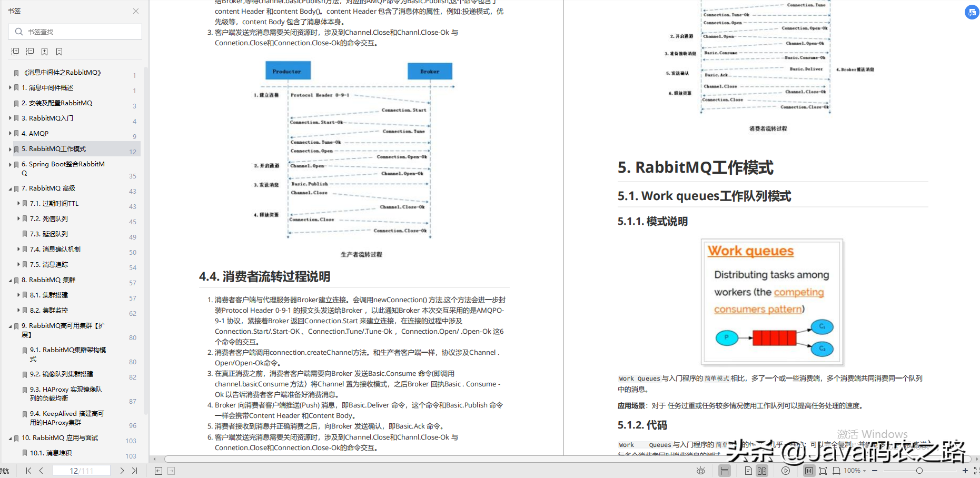Go to the first page

[x=28, y=471]
